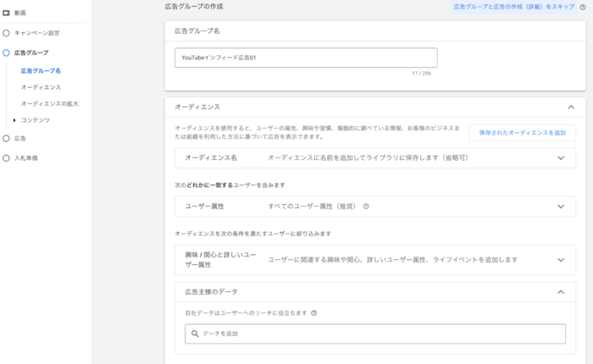Collapse the 広告主様のデータ panel
The width and height of the screenshot is (593, 364).
[x=560, y=292]
